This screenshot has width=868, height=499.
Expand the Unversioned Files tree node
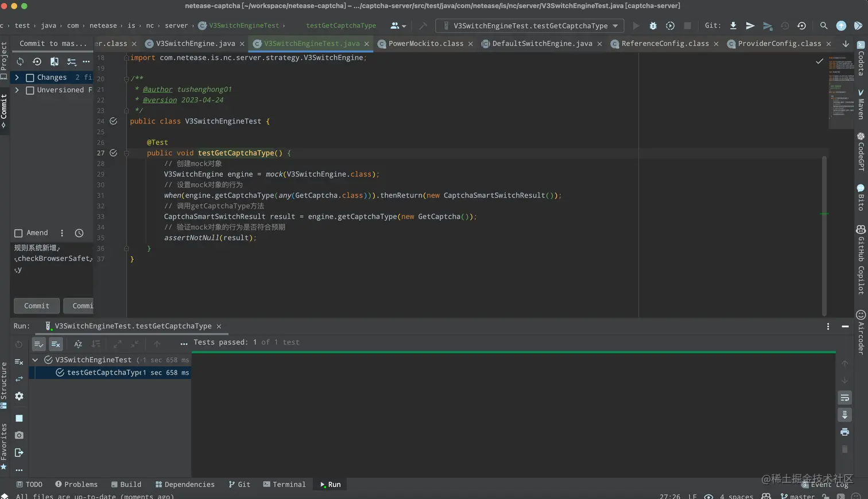coord(17,90)
